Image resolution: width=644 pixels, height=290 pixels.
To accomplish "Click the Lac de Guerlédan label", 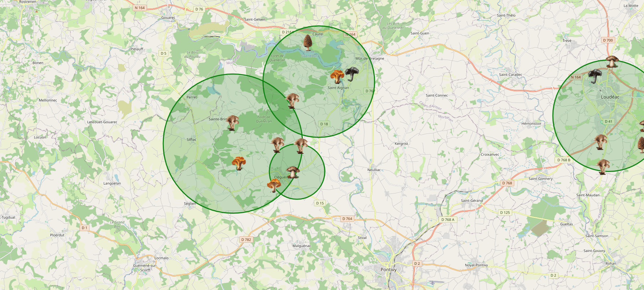I will click(310, 54).
